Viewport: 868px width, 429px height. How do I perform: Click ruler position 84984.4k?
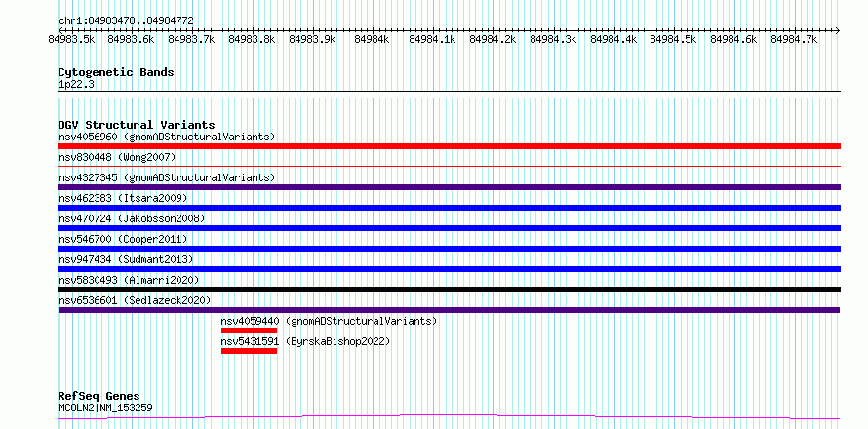pos(613,39)
